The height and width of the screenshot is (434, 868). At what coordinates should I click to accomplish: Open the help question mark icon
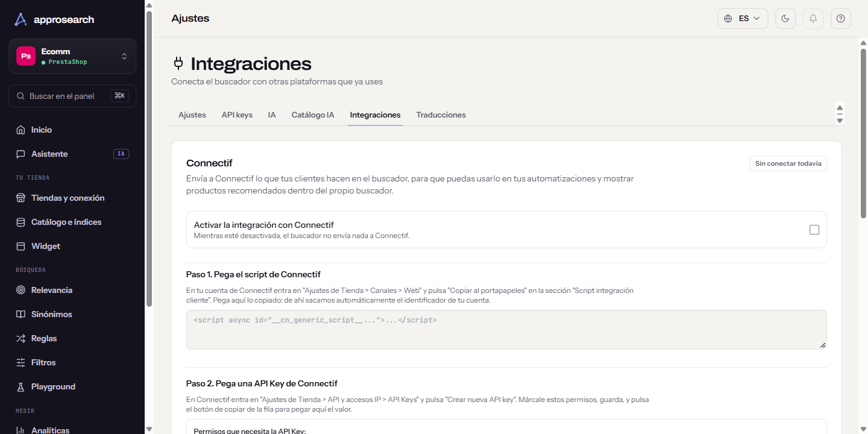click(x=841, y=19)
